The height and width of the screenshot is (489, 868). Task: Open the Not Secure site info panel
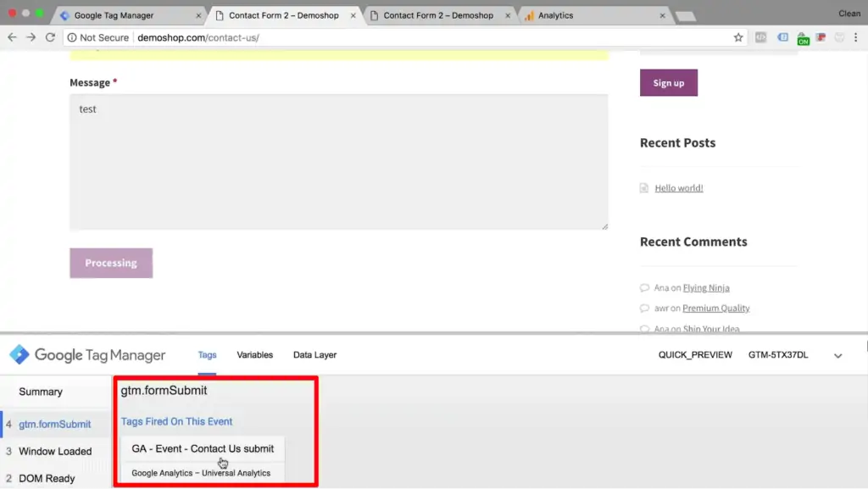point(97,37)
